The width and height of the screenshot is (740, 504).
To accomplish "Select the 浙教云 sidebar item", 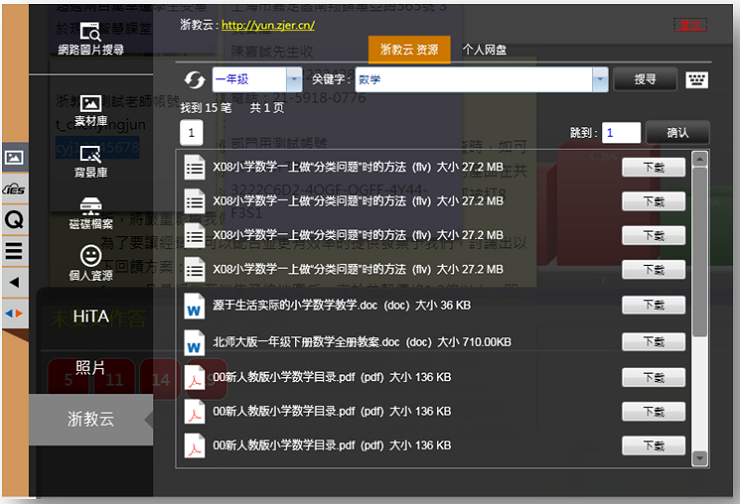I will point(91,419).
